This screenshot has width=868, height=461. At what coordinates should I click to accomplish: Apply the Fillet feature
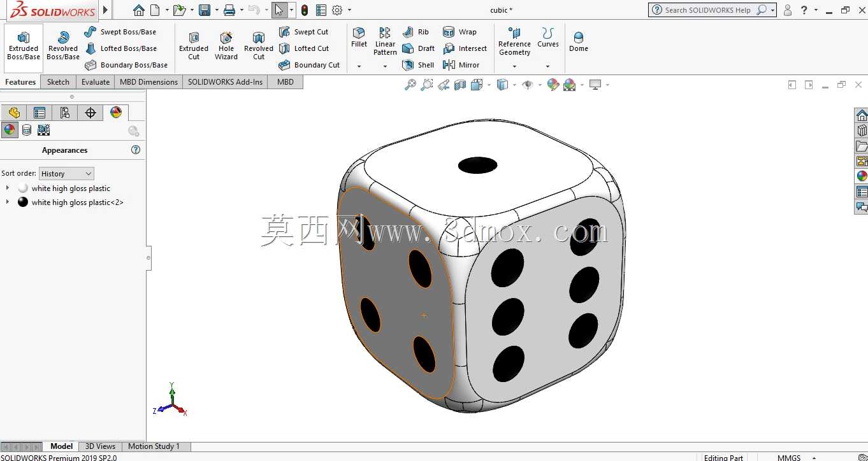(x=359, y=38)
